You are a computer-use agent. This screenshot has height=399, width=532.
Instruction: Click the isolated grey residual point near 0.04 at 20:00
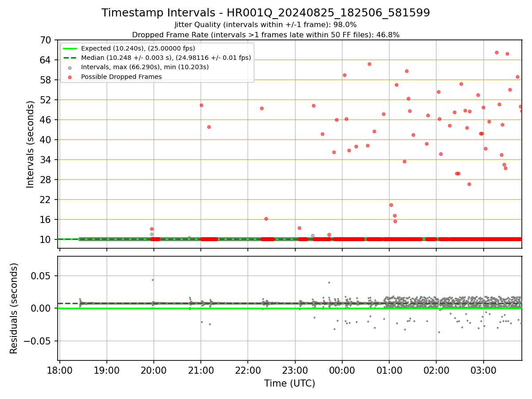point(153,280)
